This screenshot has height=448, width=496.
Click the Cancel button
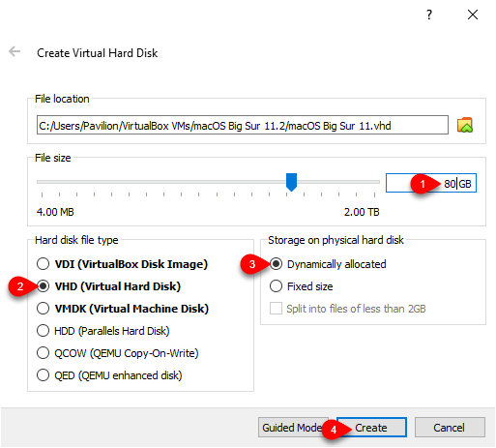[450, 428]
